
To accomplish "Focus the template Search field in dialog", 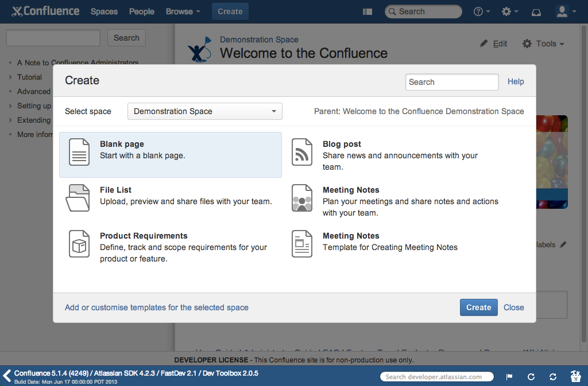I will [451, 82].
